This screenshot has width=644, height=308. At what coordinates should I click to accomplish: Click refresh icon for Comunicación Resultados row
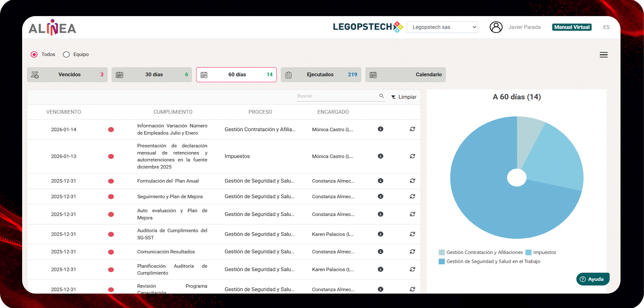pyautogui.click(x=412, y=252)
